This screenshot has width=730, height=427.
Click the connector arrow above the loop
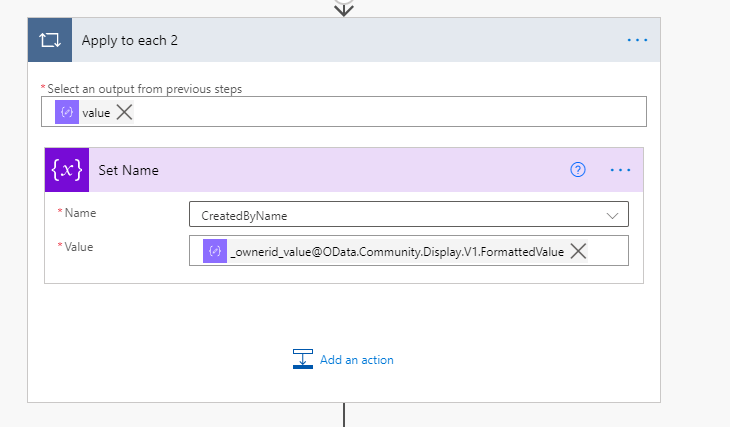pos(344,8)
